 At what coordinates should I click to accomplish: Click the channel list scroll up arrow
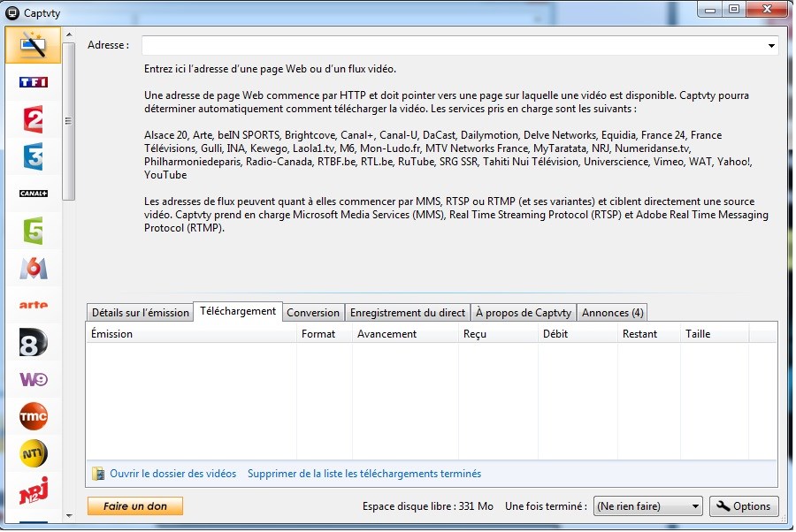pos(69,34)
